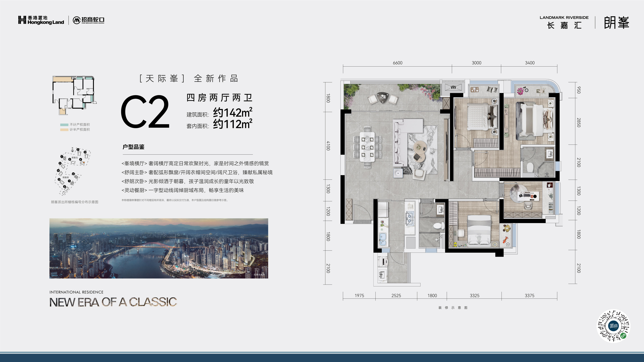Click the 3375 bottom dimension label
This screenshot has width=644, height=362.
(x=530, y=296)
